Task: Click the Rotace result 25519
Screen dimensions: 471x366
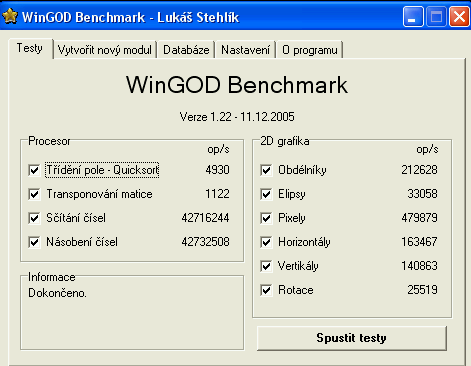Action: coord(422,290)
